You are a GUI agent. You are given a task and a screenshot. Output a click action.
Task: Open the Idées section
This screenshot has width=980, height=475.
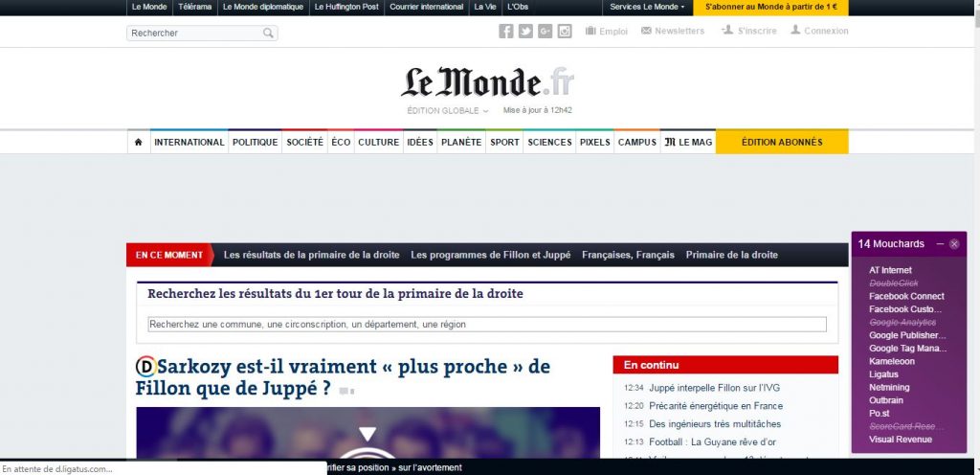pyautogui.click(x=420, y=143)
